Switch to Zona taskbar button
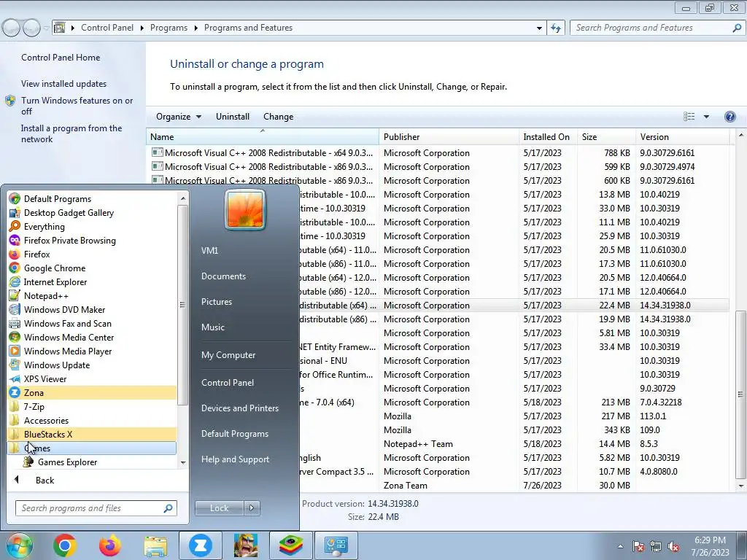Viewport: 747px width, 560px height. pos(201,545)
